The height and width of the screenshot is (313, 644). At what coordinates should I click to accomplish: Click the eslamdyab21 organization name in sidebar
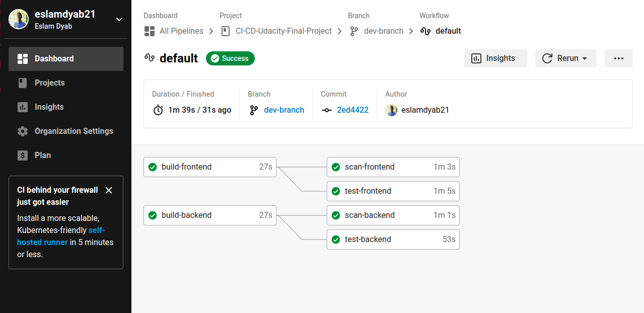point(65,15)
